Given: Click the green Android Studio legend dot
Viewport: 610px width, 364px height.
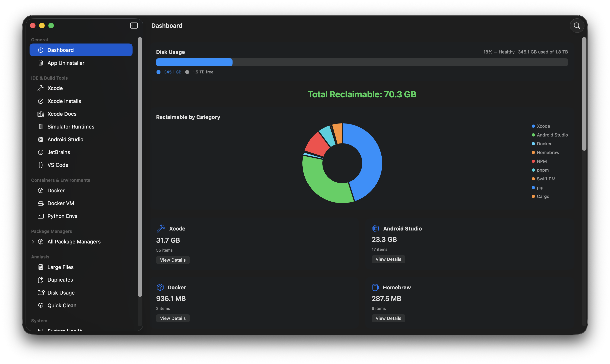Looking at the screenshot, I should tap(533, 135).
